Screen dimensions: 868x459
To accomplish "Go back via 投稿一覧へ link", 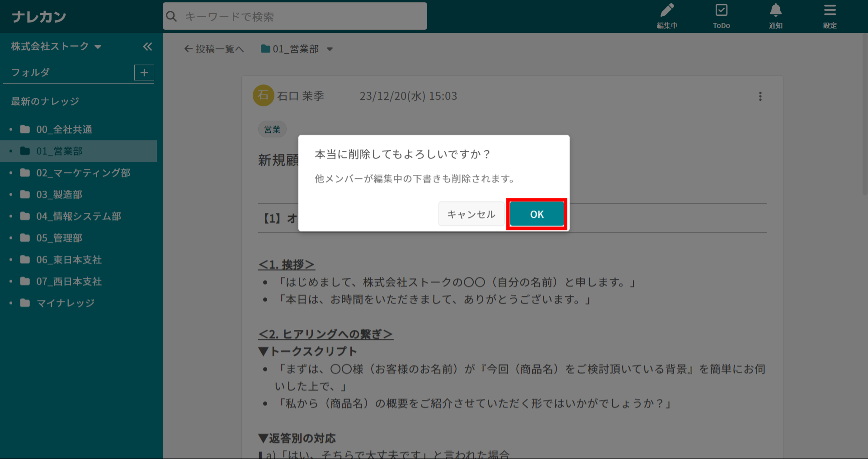I will (214, 49).
